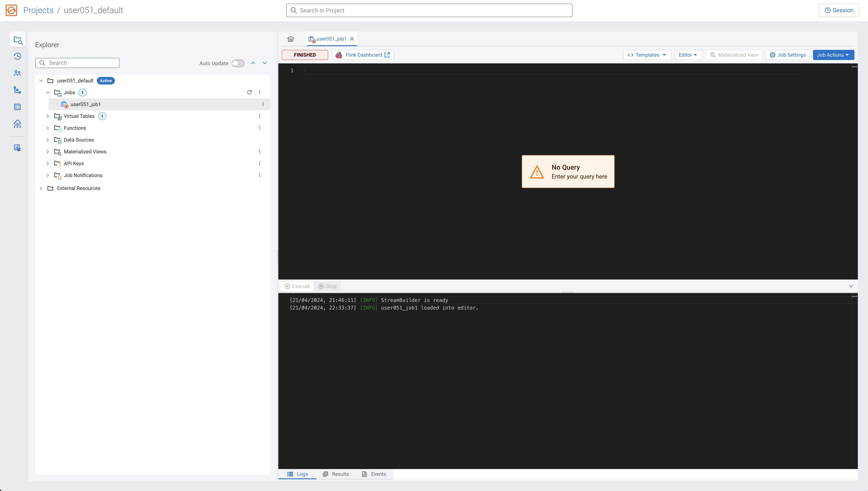
Task: Open the Templates dropdown
Action: [x=647, y=55]
